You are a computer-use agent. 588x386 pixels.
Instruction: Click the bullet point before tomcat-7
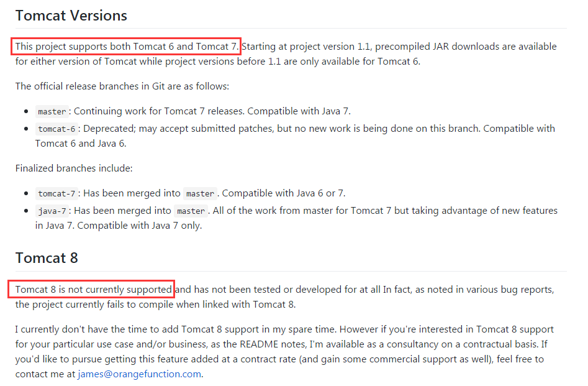[x=26, y=193]
